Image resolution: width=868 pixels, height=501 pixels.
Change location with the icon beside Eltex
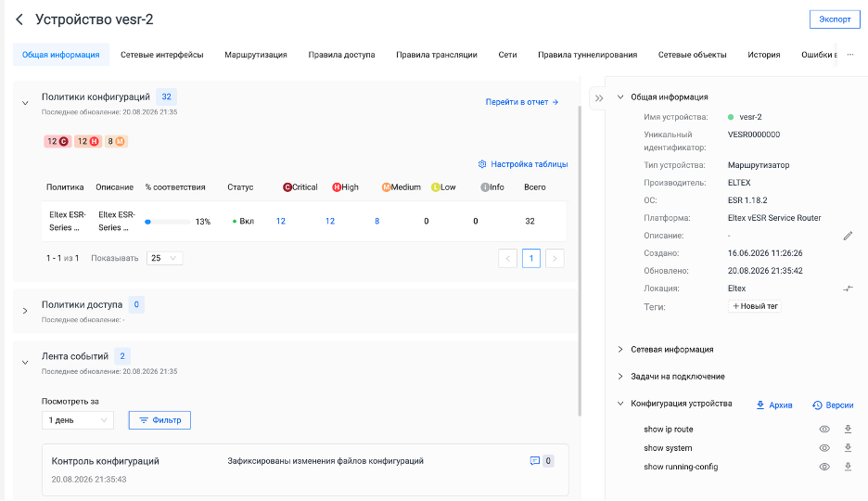tap(848, 289)
